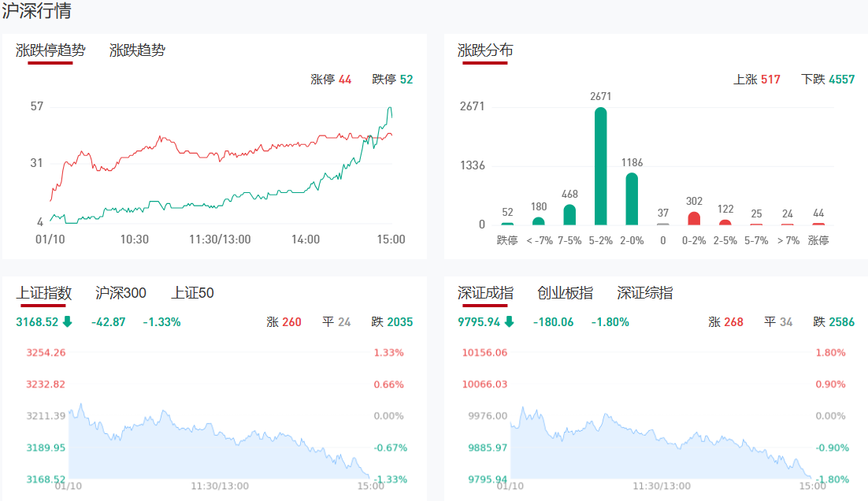Select the 上证指数 tab
The height and width of the screenshot is (501, 868).
click(44, 293)
